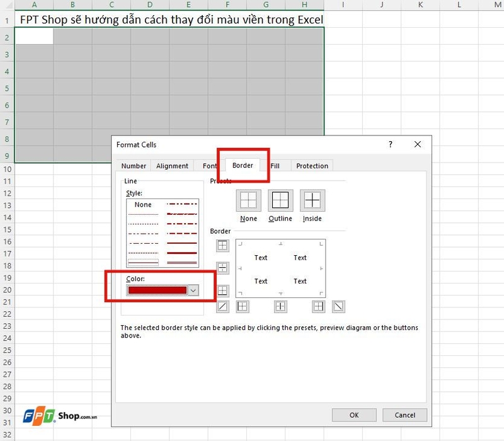The width and height of the screenshot is (504, 441).
Task: Select cell A1 with the title text
Action: click(x=35, y=20)
